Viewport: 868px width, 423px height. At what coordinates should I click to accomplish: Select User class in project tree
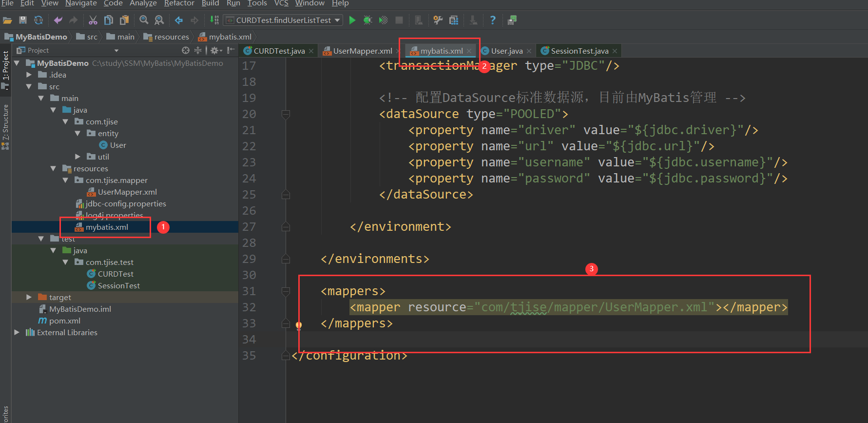113,145
